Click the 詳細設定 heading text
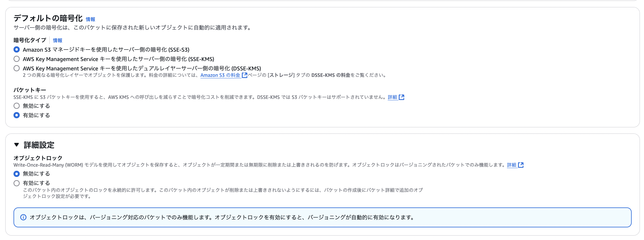This screenshot has width=644, height=240. click(x=39, y=145)
